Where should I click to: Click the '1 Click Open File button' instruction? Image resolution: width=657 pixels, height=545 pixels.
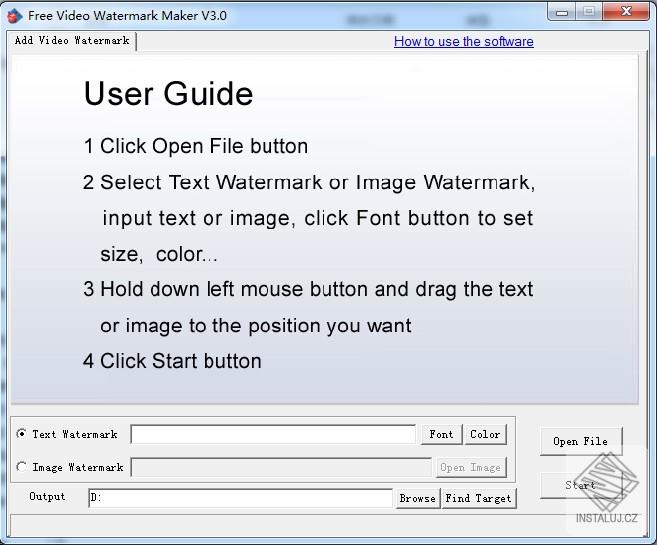click(x=196, y=146)
